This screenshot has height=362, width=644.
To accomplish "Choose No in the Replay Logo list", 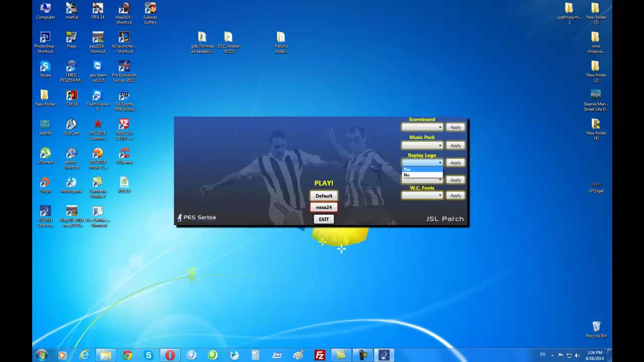I will click(422, 175).
